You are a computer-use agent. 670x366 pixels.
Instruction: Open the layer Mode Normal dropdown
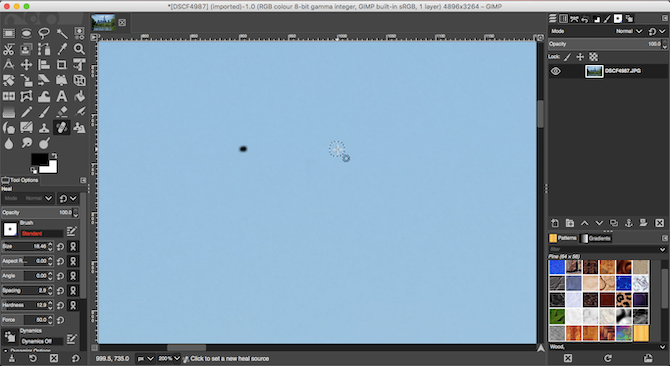[629, 31]
